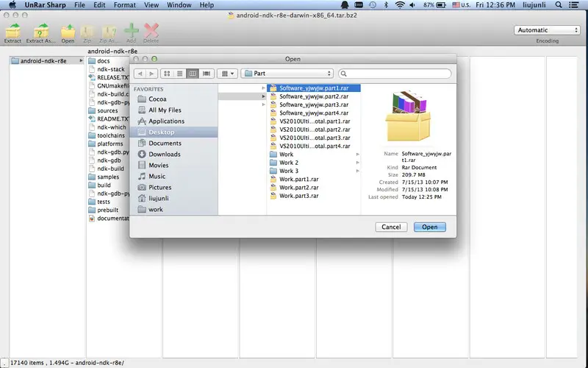This screenshot has width=588, height=368.
Task: Select samples folder in main window
Action: 108,177
